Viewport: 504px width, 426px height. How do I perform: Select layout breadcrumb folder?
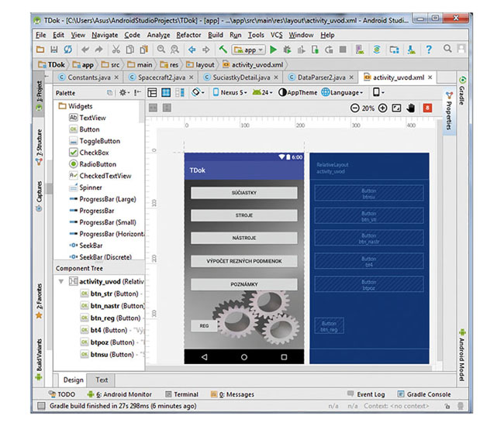coord(200,65)
